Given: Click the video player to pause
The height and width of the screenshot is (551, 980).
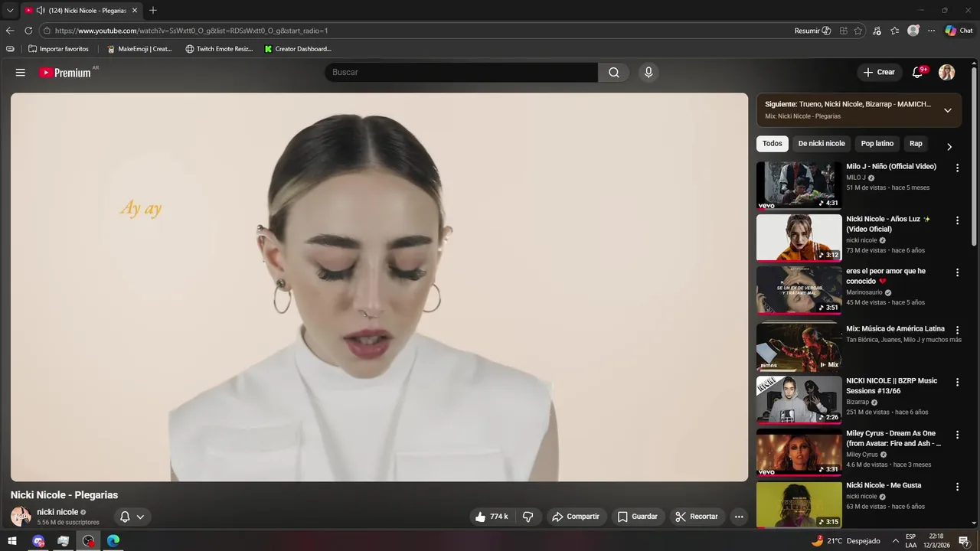Looking at the screenshot, I should coord(379,287).
